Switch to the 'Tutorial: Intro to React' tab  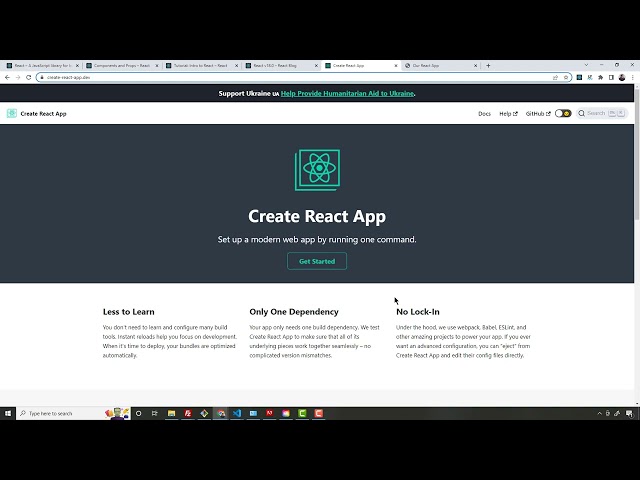[x=200, y=65]
